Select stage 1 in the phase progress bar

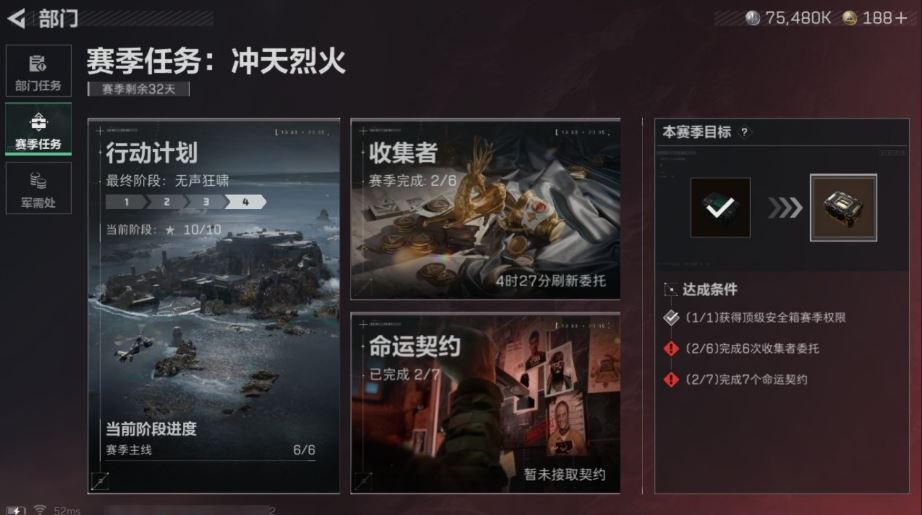tap(126, 202)
